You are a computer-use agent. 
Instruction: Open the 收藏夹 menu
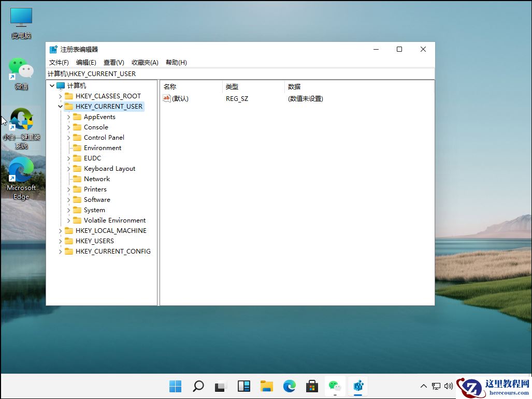click(x=145, y=62)
